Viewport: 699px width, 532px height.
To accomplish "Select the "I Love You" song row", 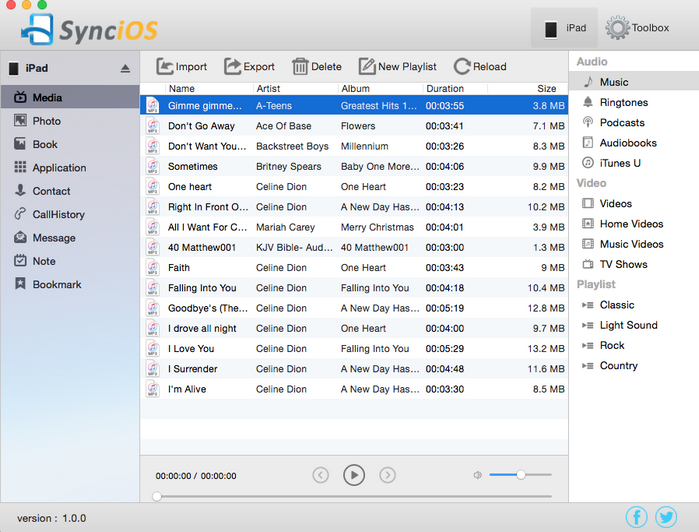I will pyautogui.click(x=354, y=348).
